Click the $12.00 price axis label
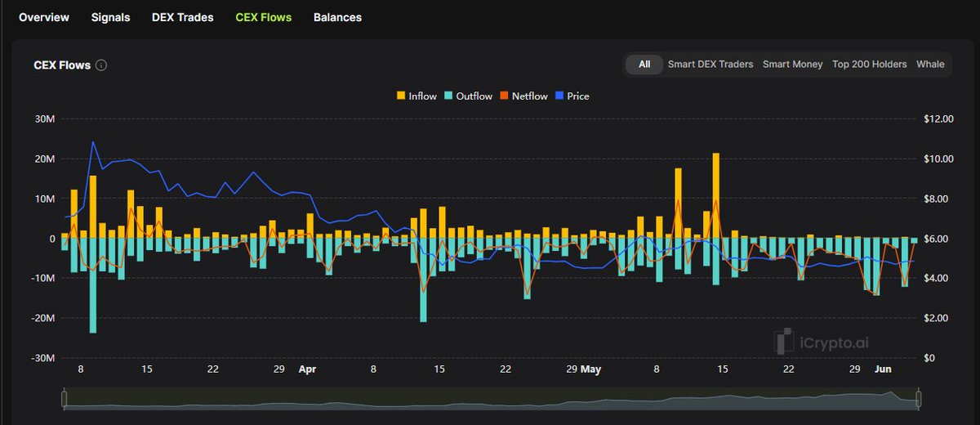980x425 pixels. [938, 119]
